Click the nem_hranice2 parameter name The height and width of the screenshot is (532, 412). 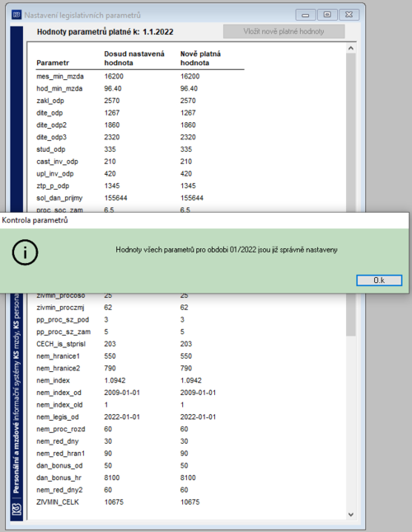point(58,369)
